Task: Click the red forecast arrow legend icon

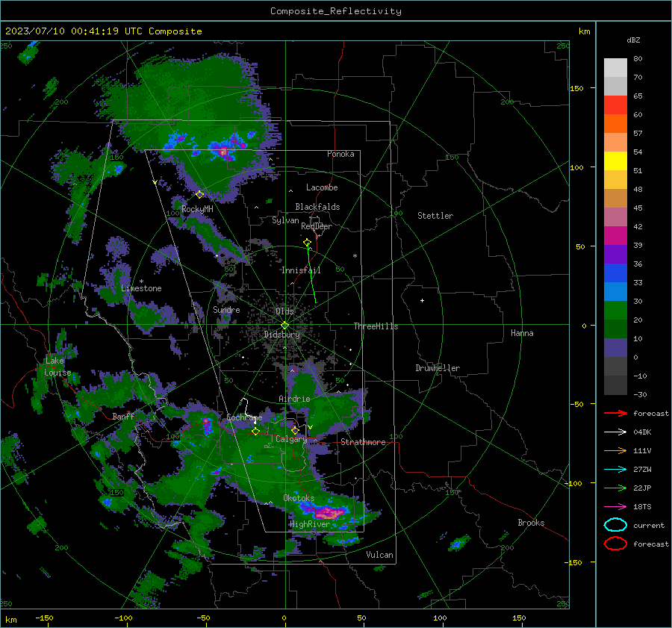Action: coord(615,413)
